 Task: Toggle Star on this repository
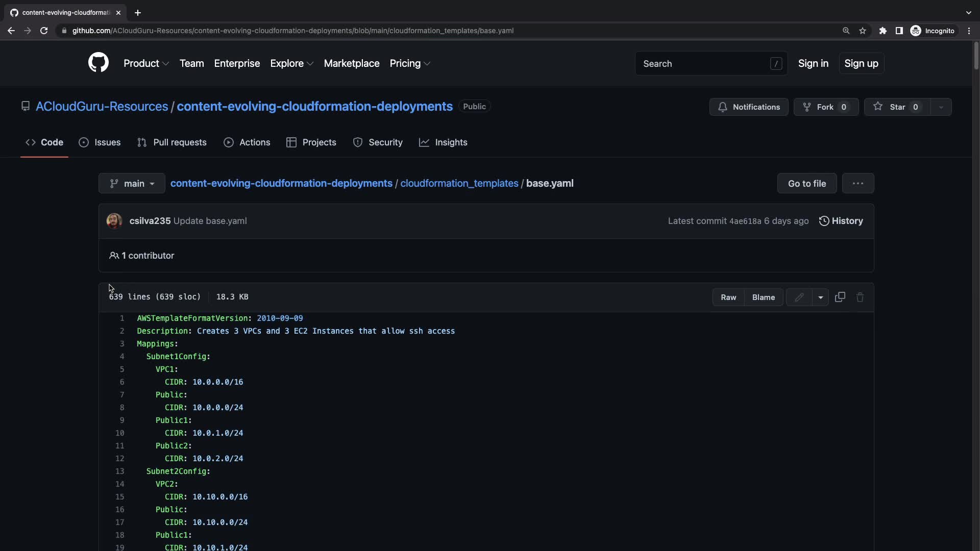[x=897, y=107]
